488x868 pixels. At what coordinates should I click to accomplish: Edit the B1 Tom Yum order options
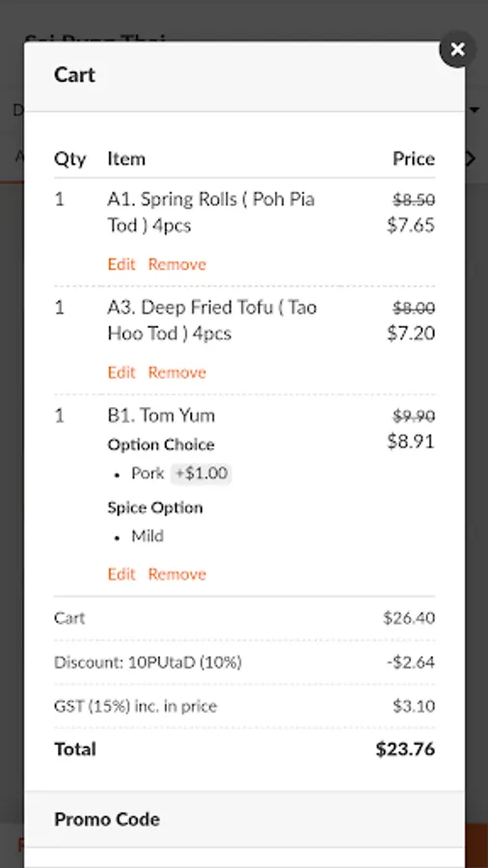pyautogui.click(x=122, y=574)
